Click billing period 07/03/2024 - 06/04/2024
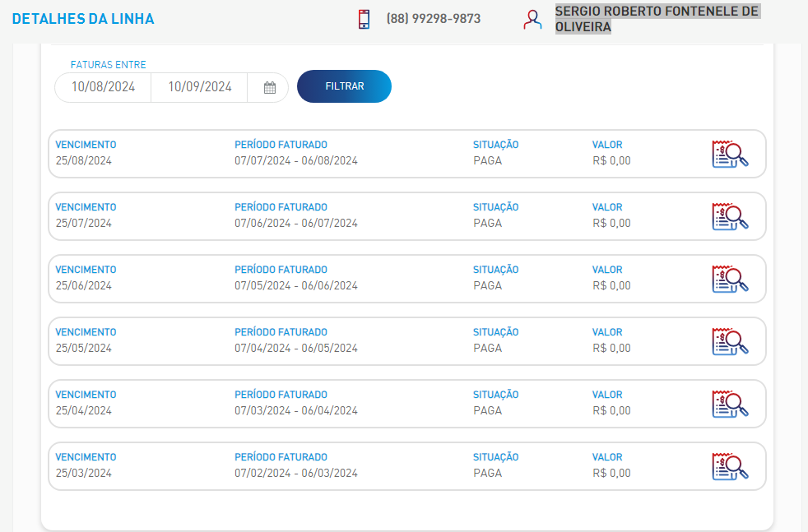808x532 pixels. (x=296, y=410)
